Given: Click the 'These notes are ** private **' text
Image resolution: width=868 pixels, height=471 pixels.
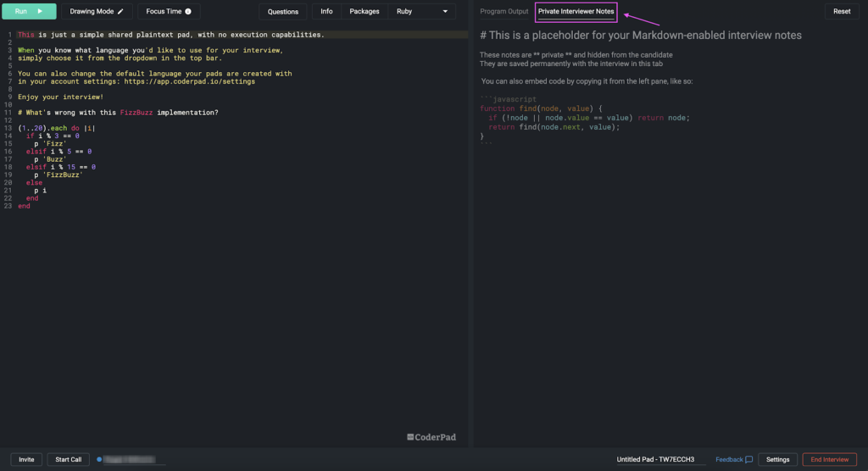Looking at the screenshot, I should 576,55.
